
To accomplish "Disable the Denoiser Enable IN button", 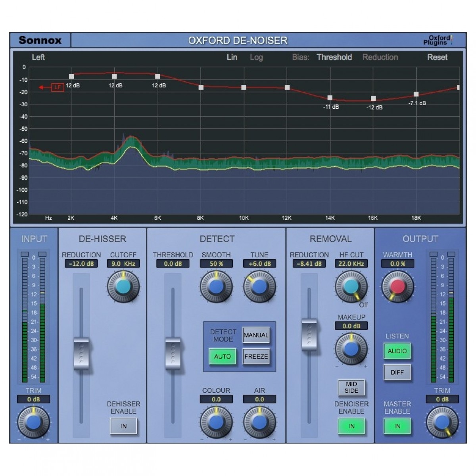I will (351, 426).
